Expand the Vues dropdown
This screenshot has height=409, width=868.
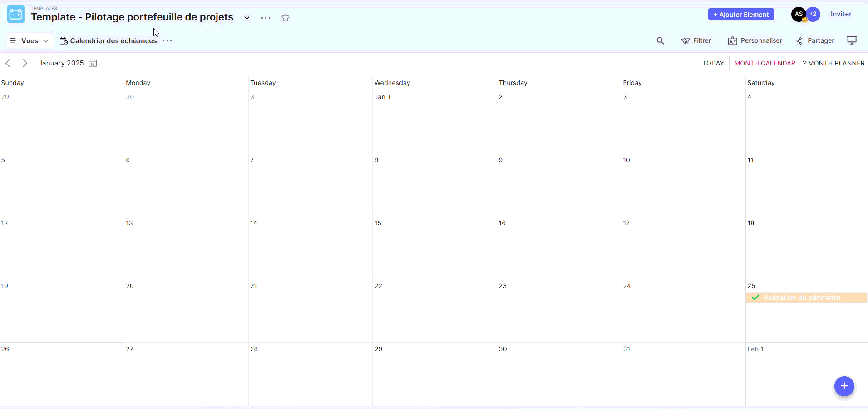pos(30,41)
